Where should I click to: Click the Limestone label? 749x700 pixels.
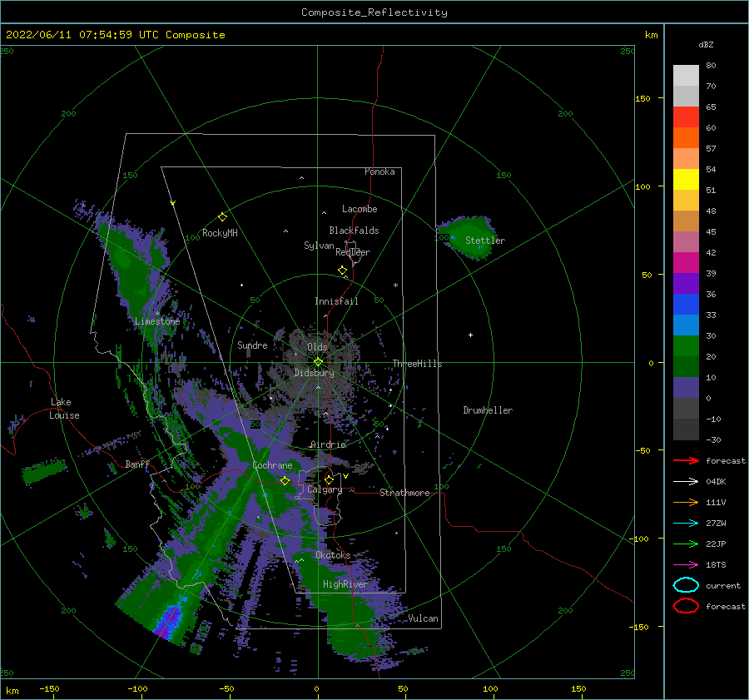tap(157, 321)
